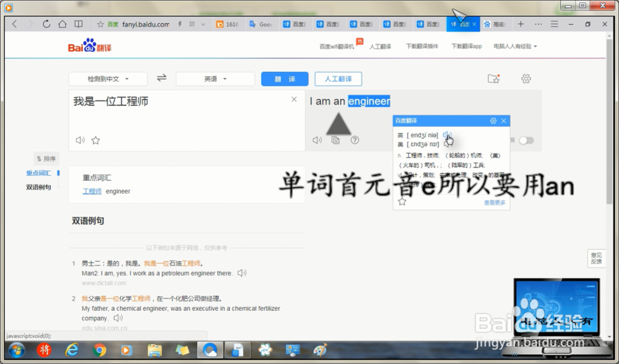Switch to the 1616 browser tab
Viewport: 619px width, 364px height.
point(227,24)
